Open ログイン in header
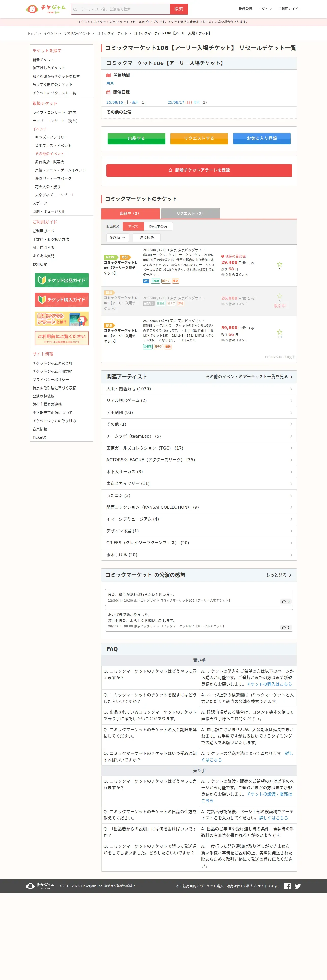 point(265,9)
